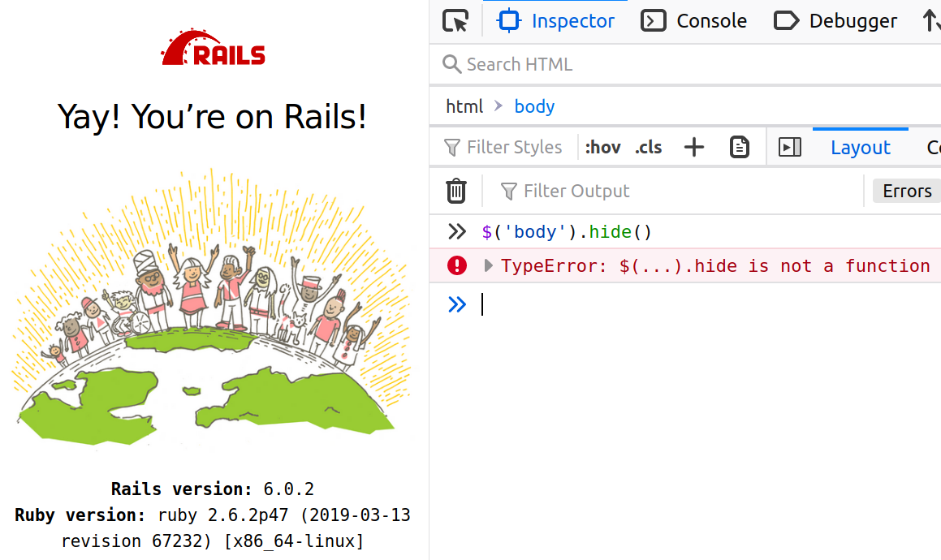Toggle the three-pane inspector icon

(x=790, y=147)
